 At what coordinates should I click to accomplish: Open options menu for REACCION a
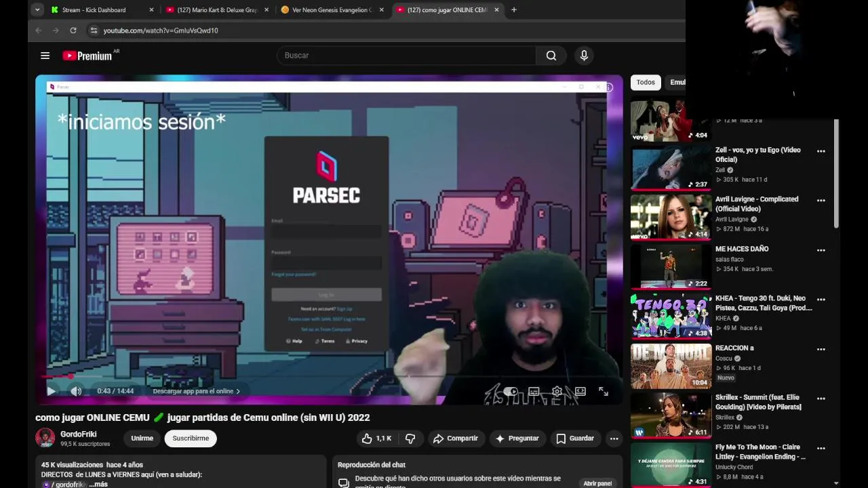[821, 350]
